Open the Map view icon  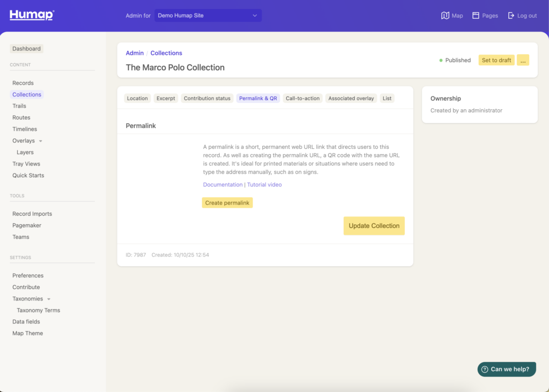445,16
